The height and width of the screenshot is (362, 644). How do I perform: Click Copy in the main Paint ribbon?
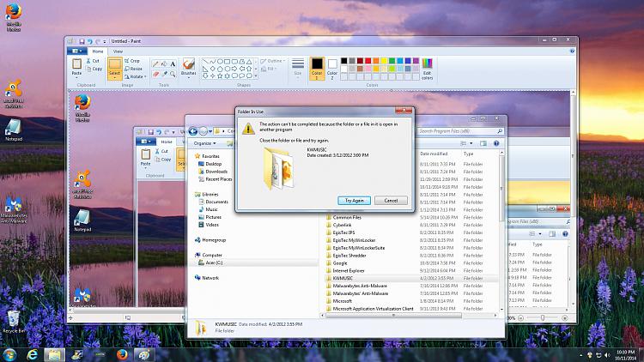tap(94, 69)
